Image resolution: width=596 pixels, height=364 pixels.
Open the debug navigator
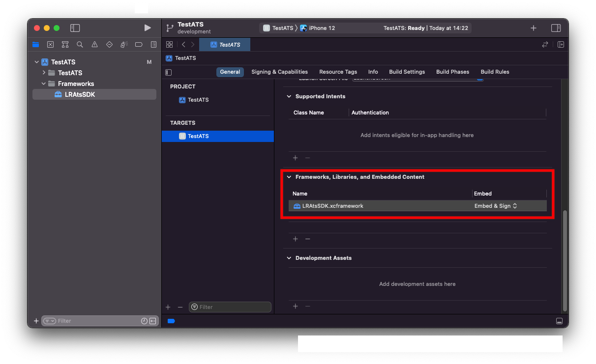pyautogui.click(x=124, y=45)
